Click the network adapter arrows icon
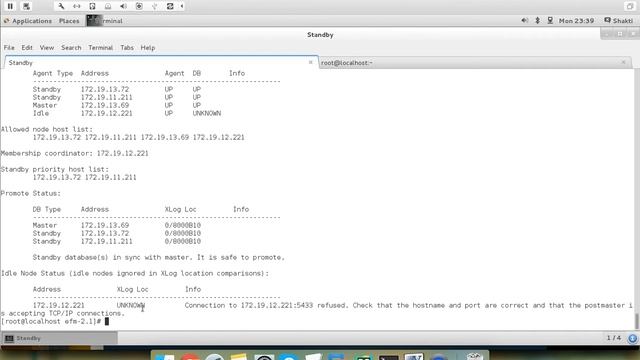This screenshot has height=360, width=640. (x=77, y=6)
